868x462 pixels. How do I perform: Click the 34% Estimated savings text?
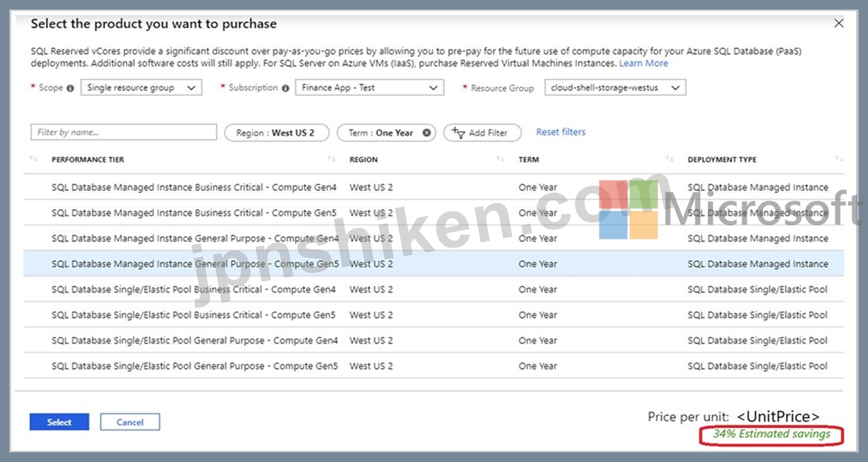coord(772,434)
